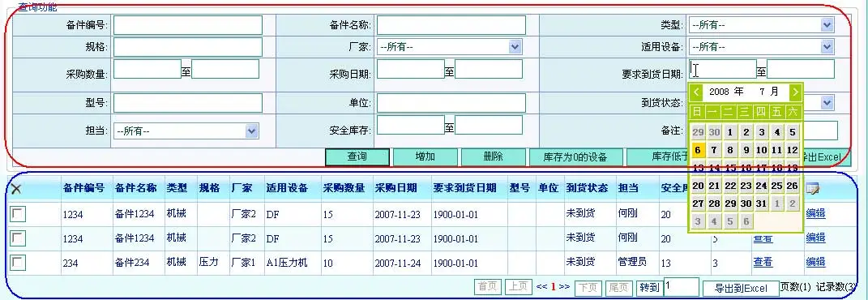The image size is (868, 300).
Task: Tick the checkbox of the second table row
Action: [x=18, y=238]
